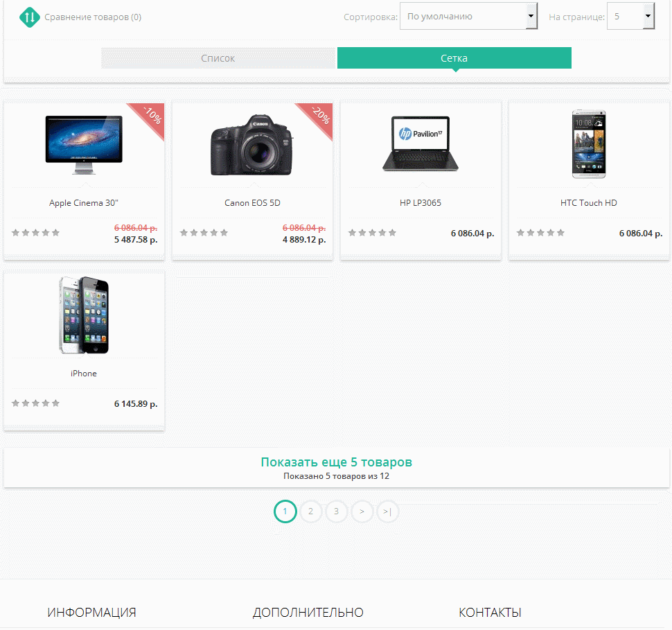Click the HTC Touch HD phone image

588,143
